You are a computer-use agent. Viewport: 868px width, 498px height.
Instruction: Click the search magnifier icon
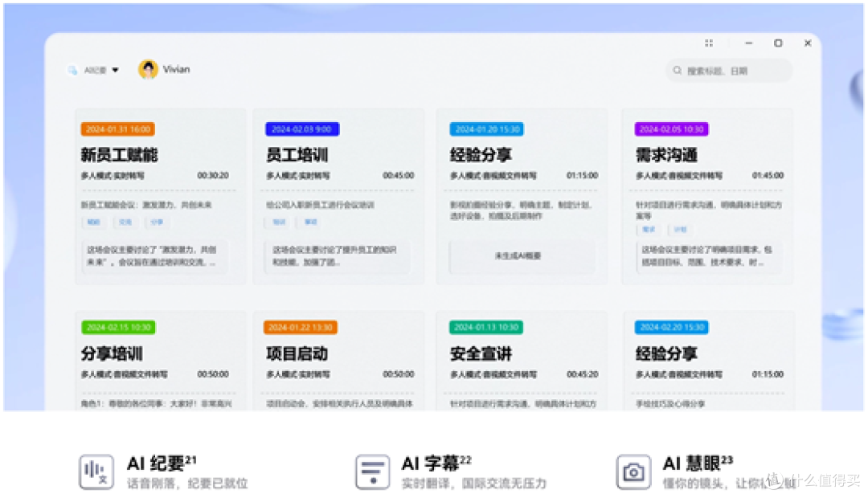tap(677, 70)
